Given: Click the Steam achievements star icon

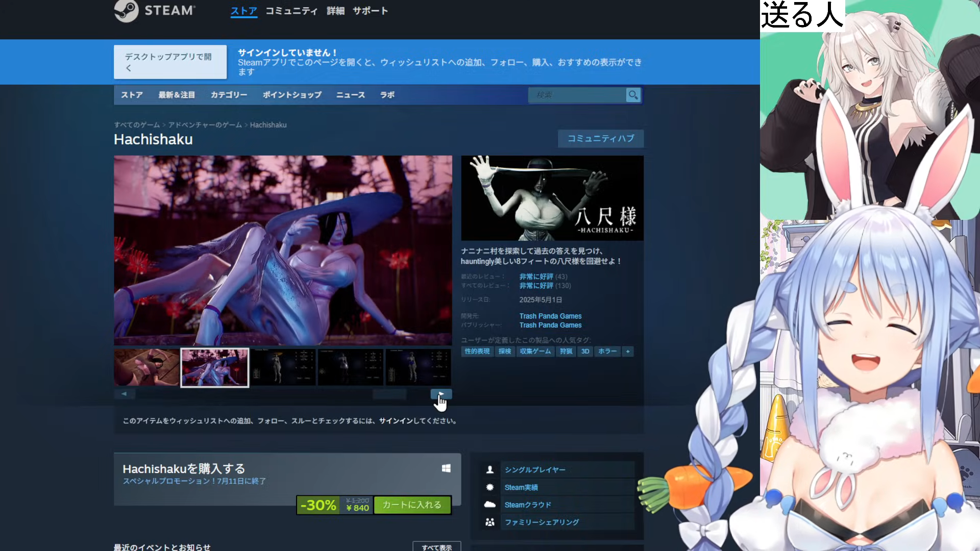Looking at the screenshot, I should [x=490, y=487].
